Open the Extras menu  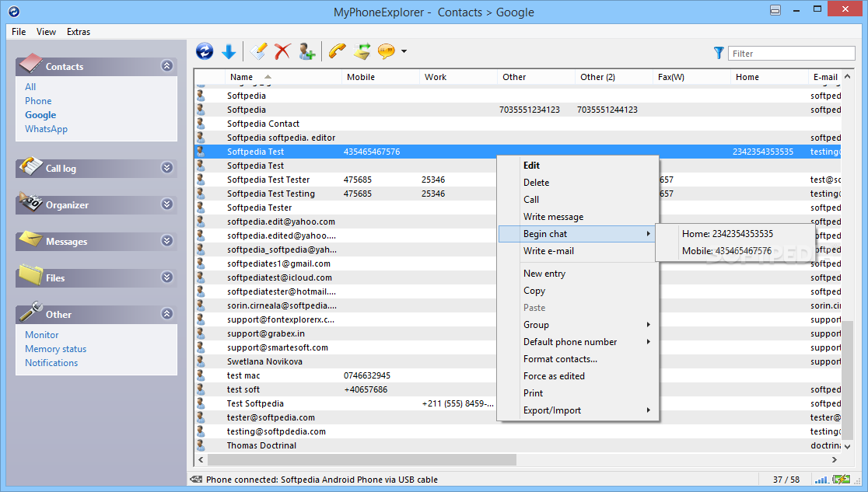click(x=79, y=32)
